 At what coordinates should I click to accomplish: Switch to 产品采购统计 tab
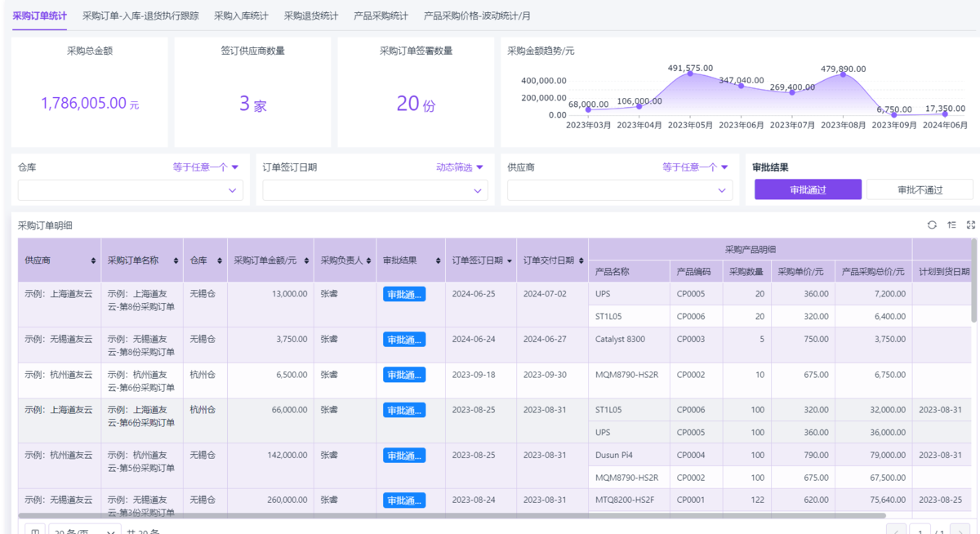pyautogui.click(x=381, y=16)
